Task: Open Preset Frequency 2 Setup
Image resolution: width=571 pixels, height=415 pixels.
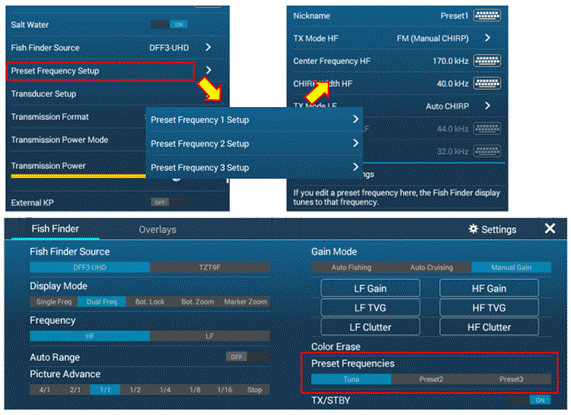Action: coord(254,143)
